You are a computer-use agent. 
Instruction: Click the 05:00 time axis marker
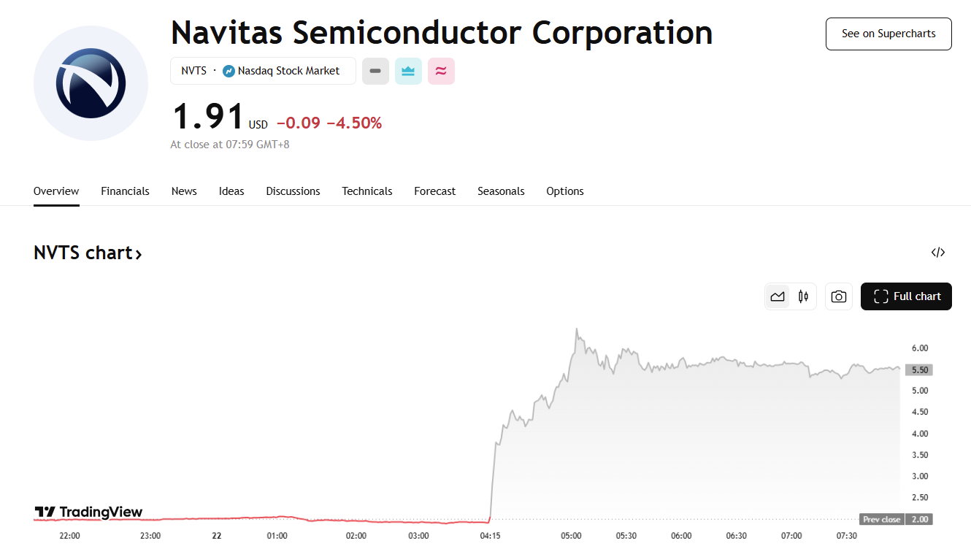pyautogui.click(x=571, y=536)
